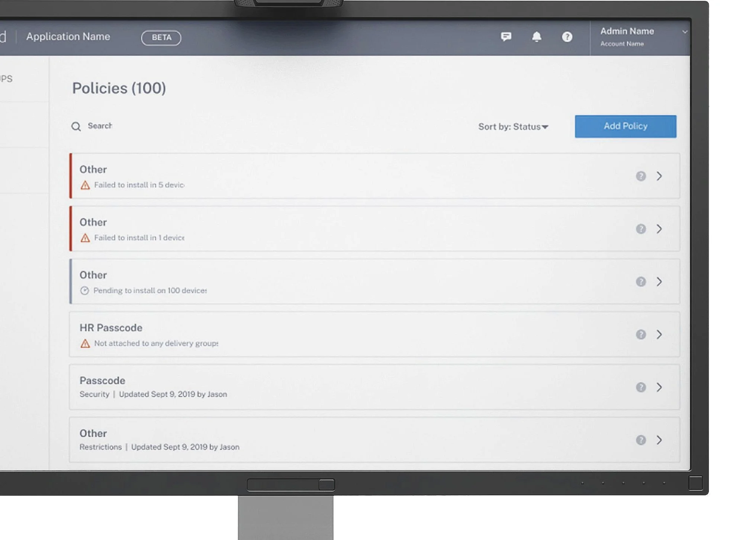Open the help icon in header
756x540 pixels.
pos(567,36)
